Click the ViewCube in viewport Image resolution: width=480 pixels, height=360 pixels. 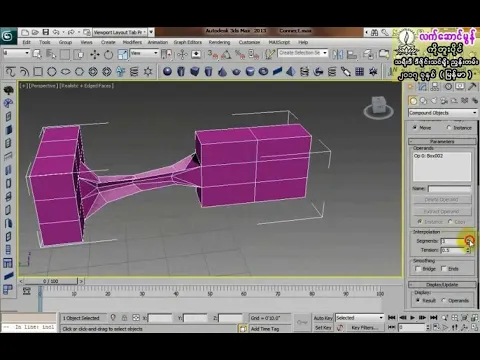click(379, 107)
